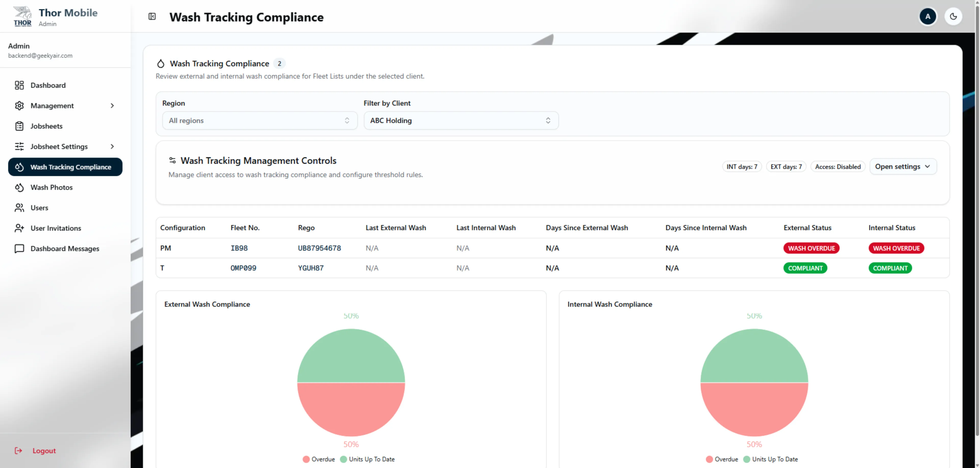
Task: Click the Jobsheets clipboard icon
Action: [19, 126]
